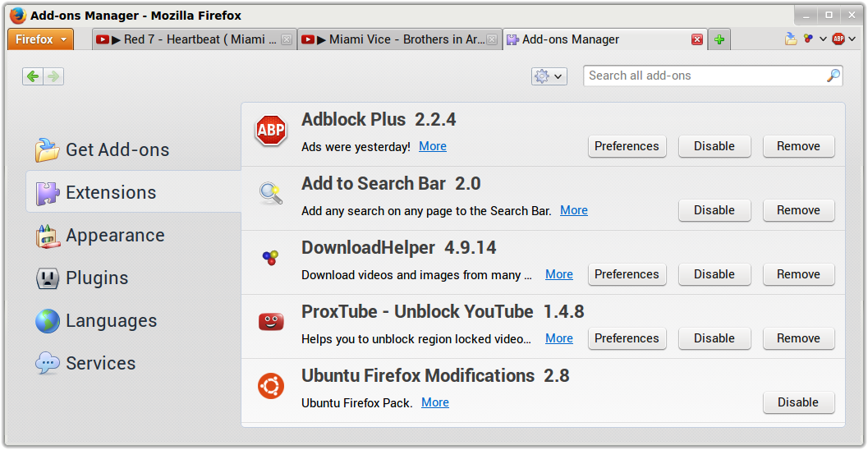868x450 pixels.
Task: Click DownloadHelper toolbar icon at top right
Action: 808,39
